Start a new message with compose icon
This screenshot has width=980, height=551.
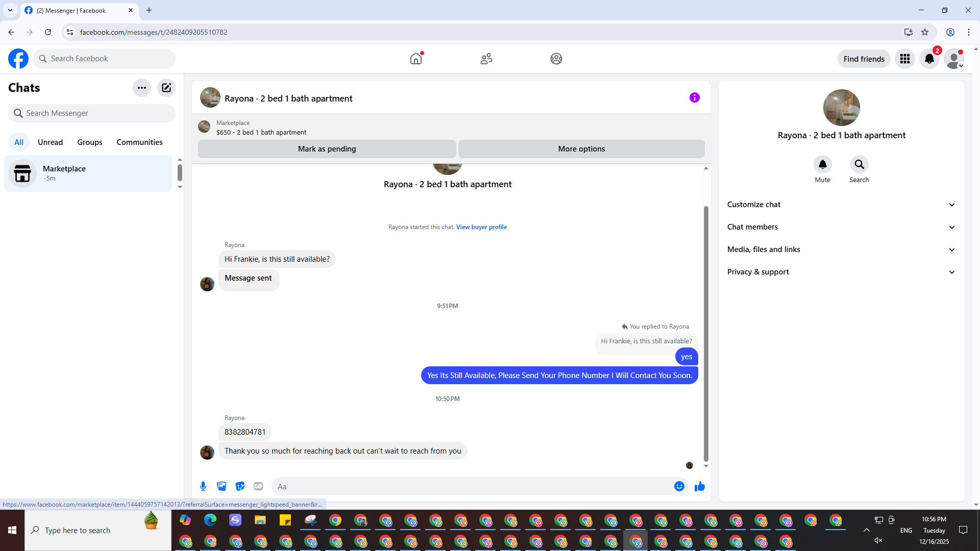[166, 88]
